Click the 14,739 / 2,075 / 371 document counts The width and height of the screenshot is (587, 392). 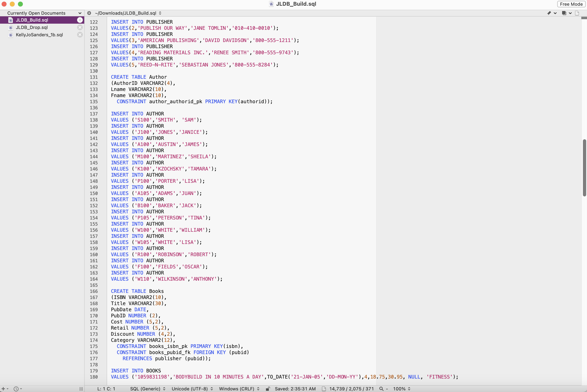tap(351, 389)
